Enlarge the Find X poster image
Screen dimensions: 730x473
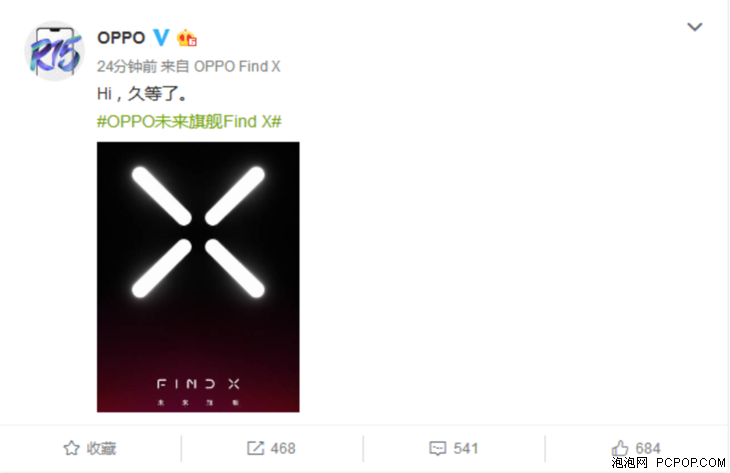click(x=198, y=277)
